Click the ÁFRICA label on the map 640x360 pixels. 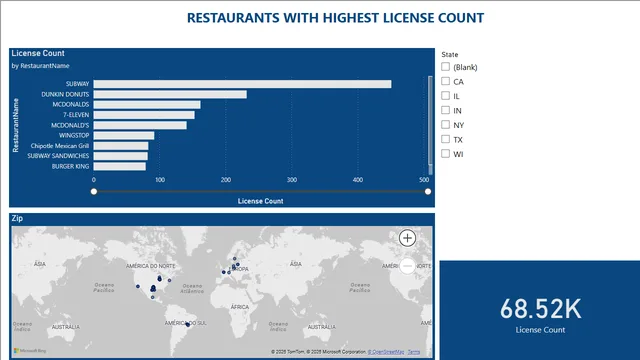point(240,307)
